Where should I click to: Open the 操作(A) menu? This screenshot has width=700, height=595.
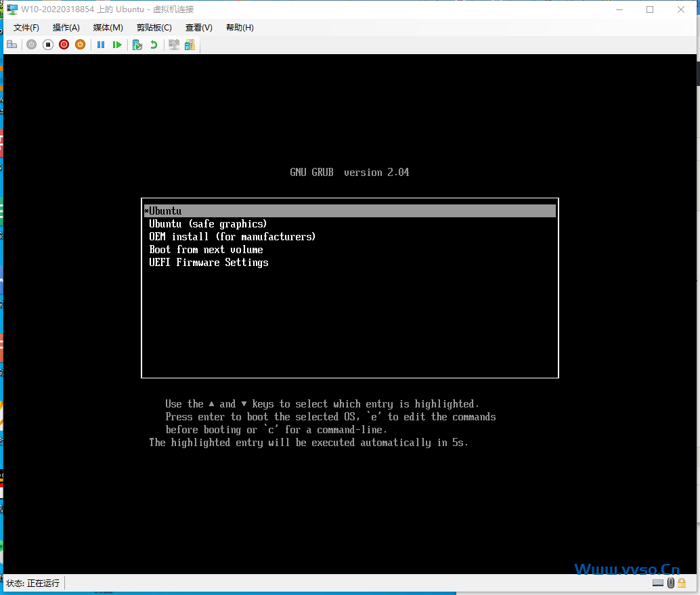[x=66, y=28]
